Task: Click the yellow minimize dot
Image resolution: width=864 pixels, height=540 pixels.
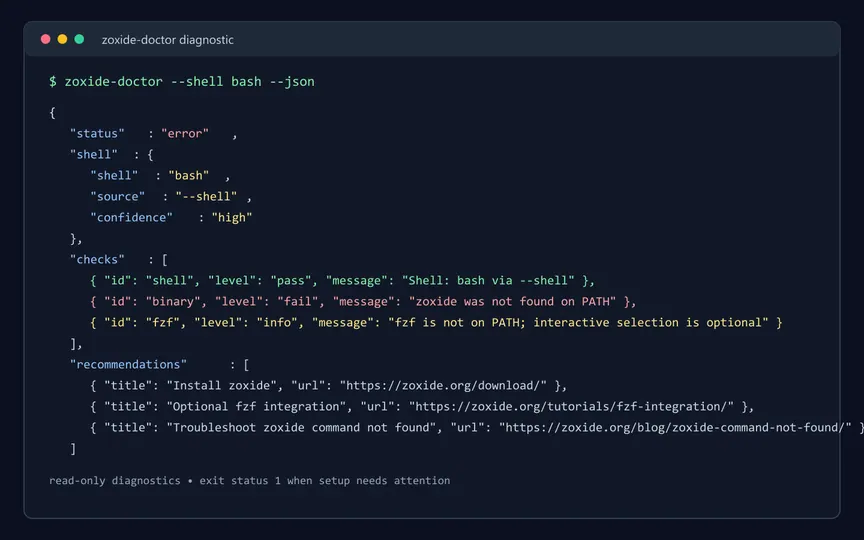Action: (62, 39)
